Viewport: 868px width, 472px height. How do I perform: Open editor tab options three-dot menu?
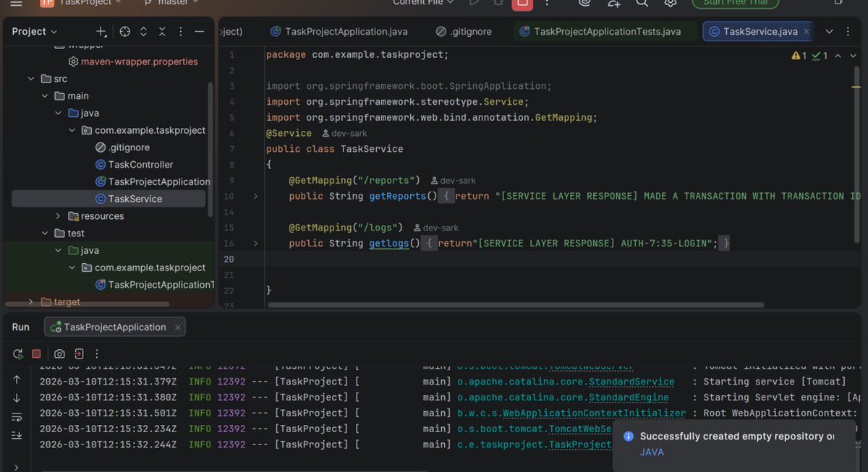[x=848, y=32]
